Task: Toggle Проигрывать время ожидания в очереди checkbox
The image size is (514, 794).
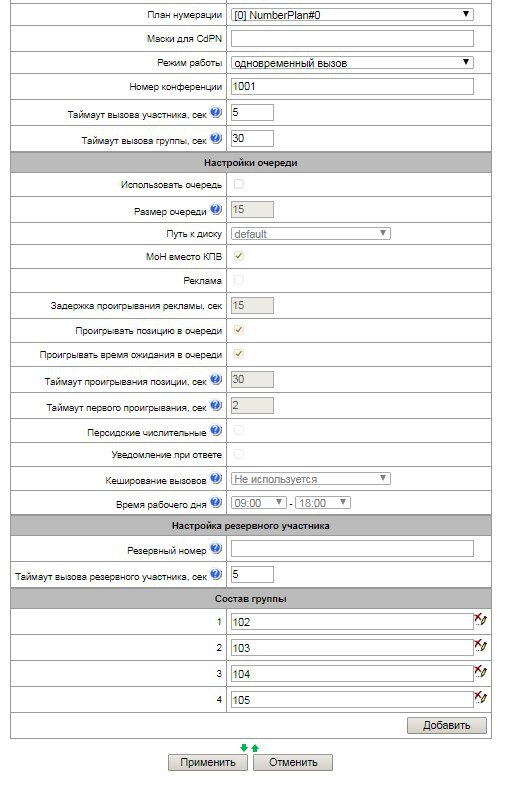Action: (x=239, y=353)
